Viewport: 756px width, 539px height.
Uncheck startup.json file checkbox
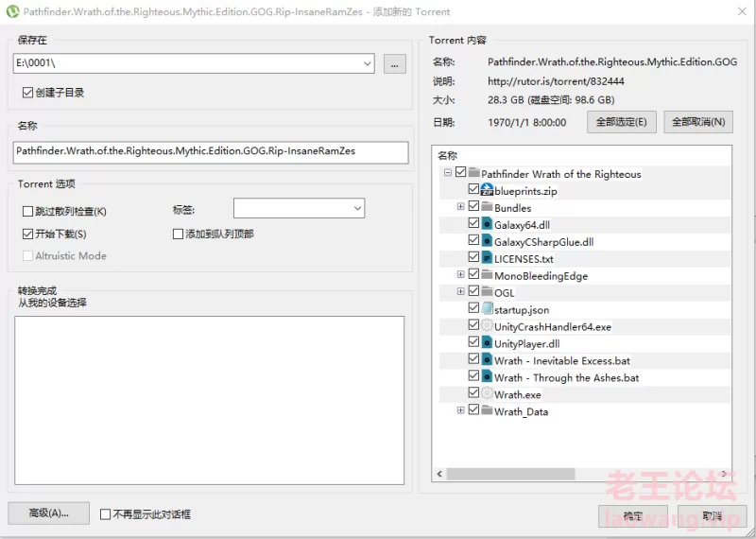473,308
